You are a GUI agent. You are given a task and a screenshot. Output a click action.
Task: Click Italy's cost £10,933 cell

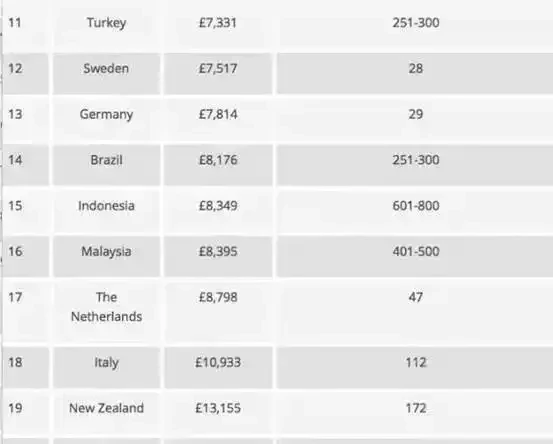218,367
